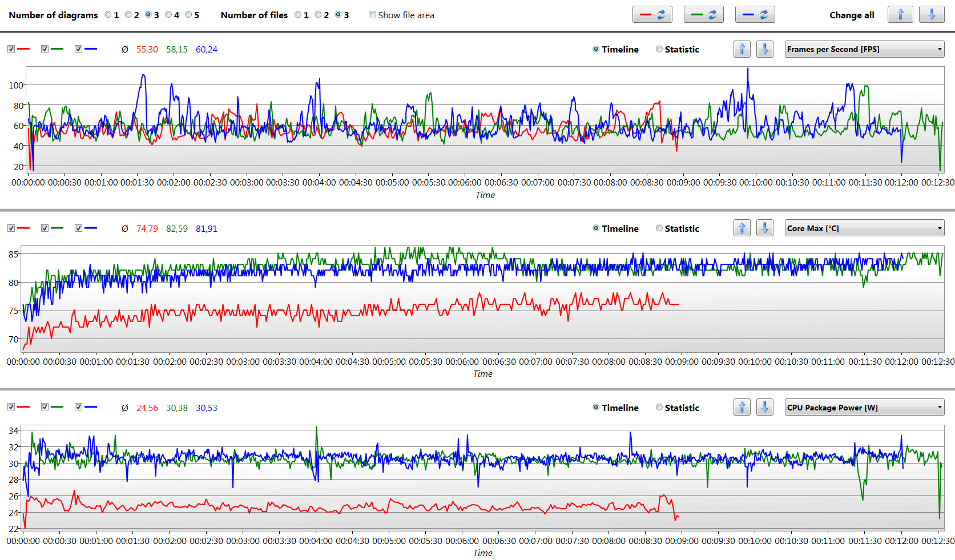Click red average value 24,56
955x560 pixels.
tap(147, 408)
